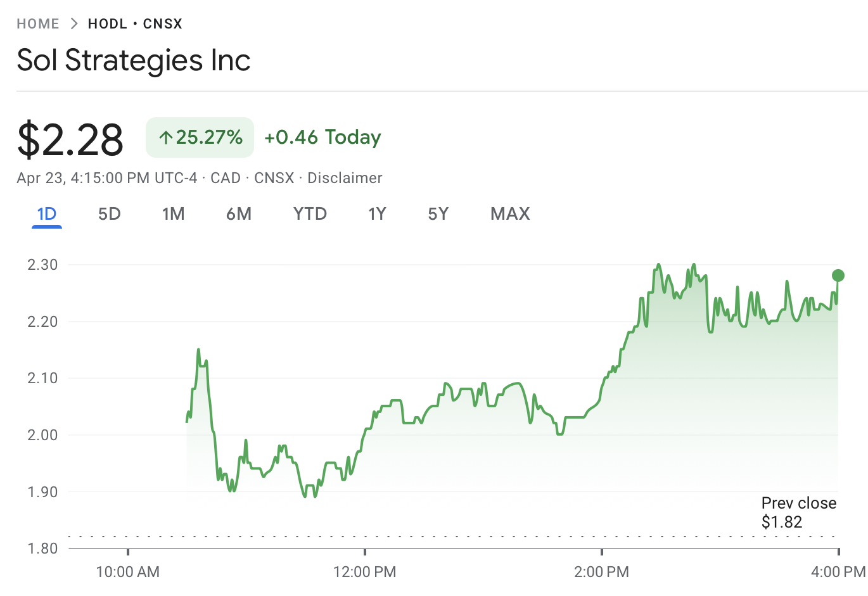This screenshot has height=596, width=868.
Task: Click the Sol Strategies Inc heading
Action: (134, 60)
